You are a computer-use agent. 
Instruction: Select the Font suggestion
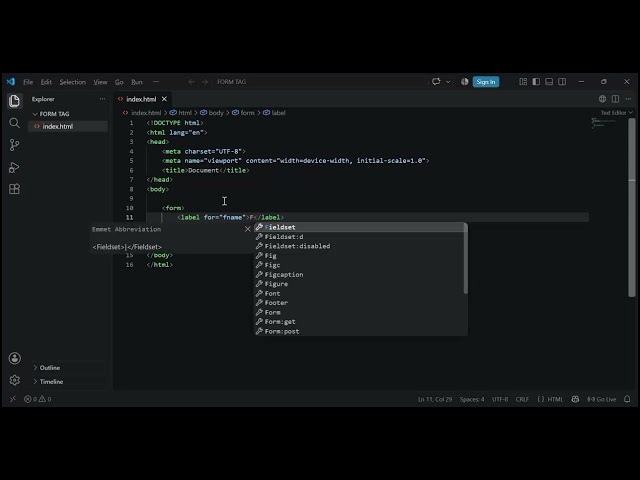tap(360, 293)
